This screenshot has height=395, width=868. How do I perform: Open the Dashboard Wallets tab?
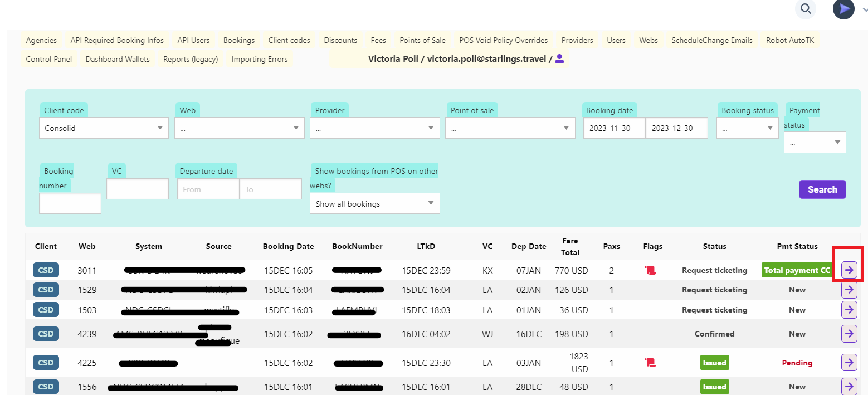pyautogui.click(x=118, y=59)
